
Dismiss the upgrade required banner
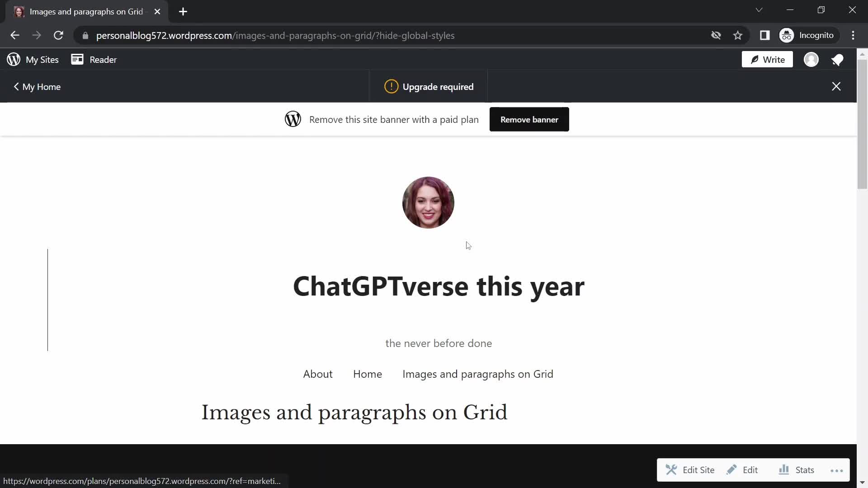(837, 86)
